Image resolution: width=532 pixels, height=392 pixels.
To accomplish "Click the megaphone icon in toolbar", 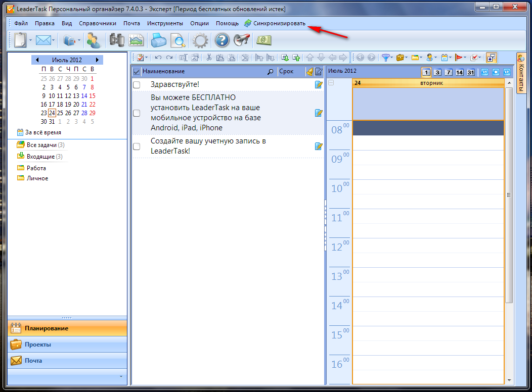I will pos(242,40).
